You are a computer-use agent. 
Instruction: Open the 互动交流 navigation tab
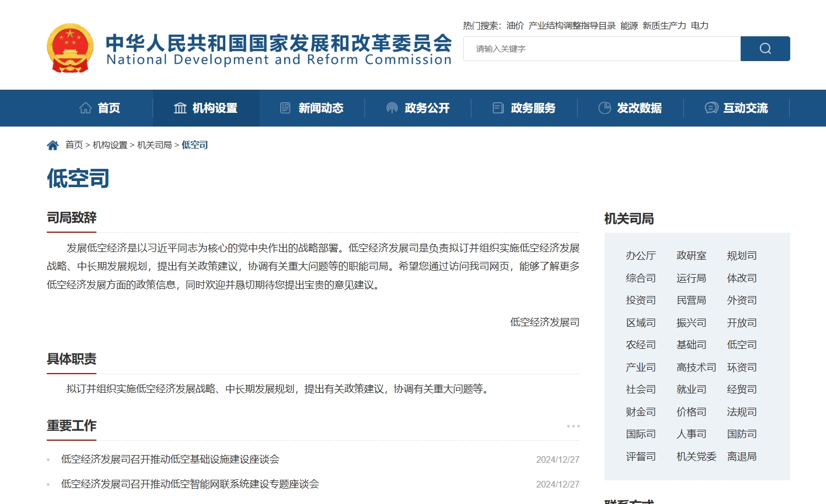point(745,108)
